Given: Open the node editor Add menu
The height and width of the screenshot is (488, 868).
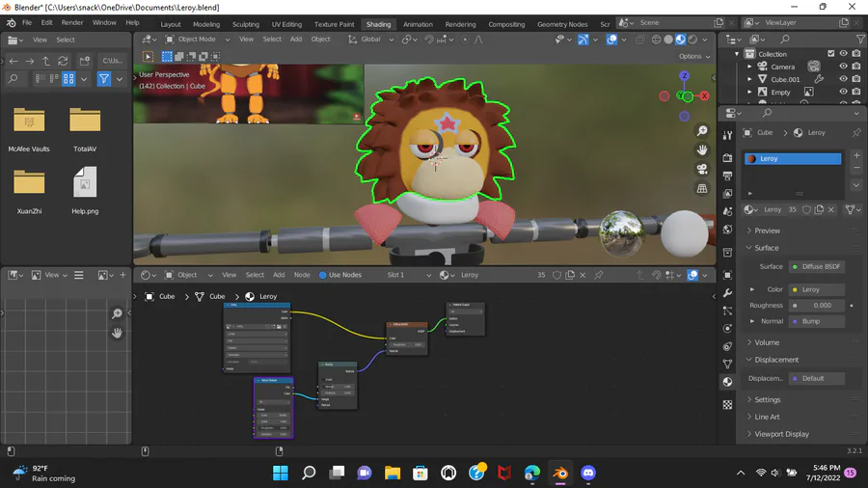Looking at the screenshot, I should 279,275.
